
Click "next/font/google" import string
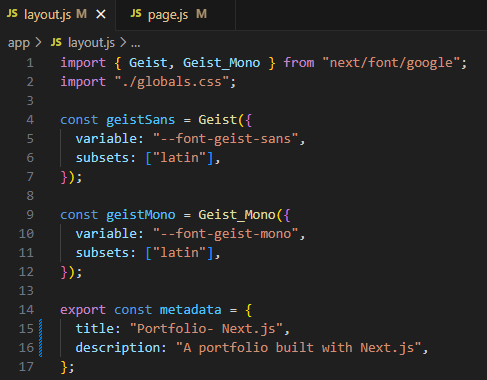(x=391, y=63)
